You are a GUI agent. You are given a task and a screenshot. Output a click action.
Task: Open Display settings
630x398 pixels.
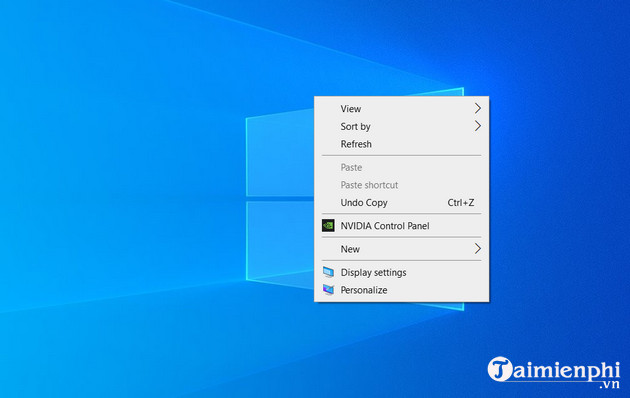click(401, 272)
